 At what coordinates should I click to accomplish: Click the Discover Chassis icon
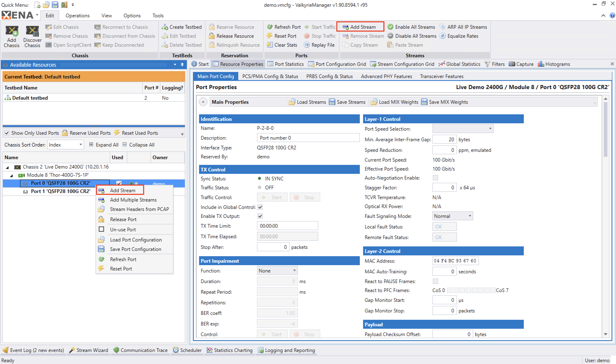[x=32, y=36]
